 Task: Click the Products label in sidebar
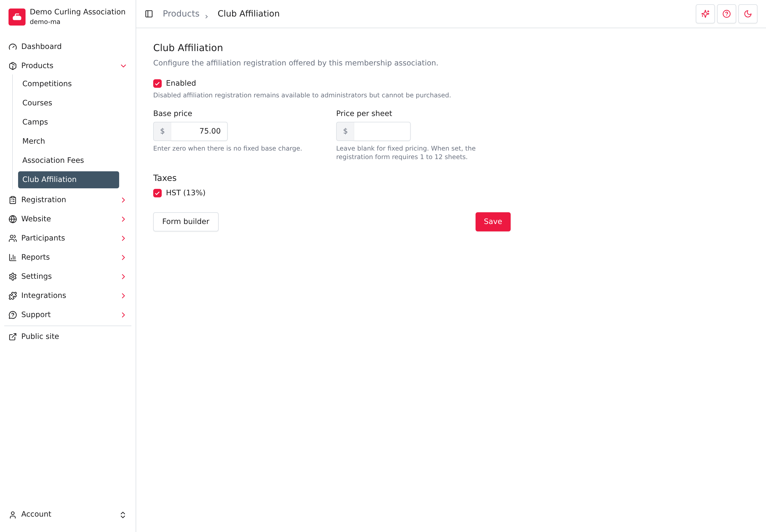(x=37, y=66)
